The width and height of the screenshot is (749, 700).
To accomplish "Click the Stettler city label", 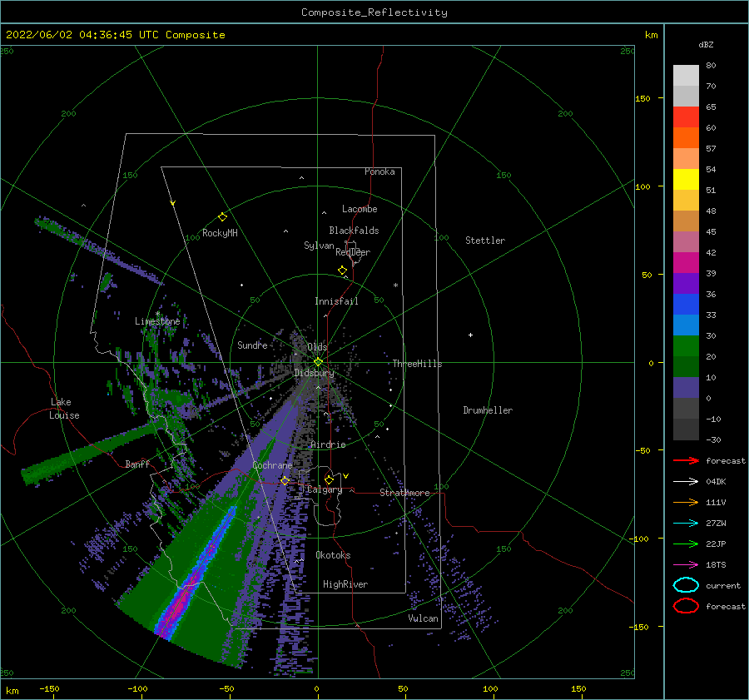I will pyautogui.click(x=485, y=241).
